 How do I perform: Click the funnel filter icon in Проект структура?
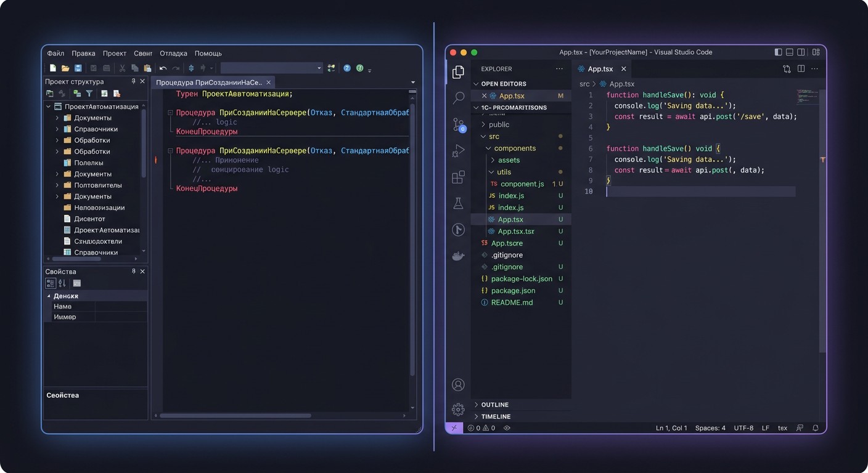click(x=89, y=94)
